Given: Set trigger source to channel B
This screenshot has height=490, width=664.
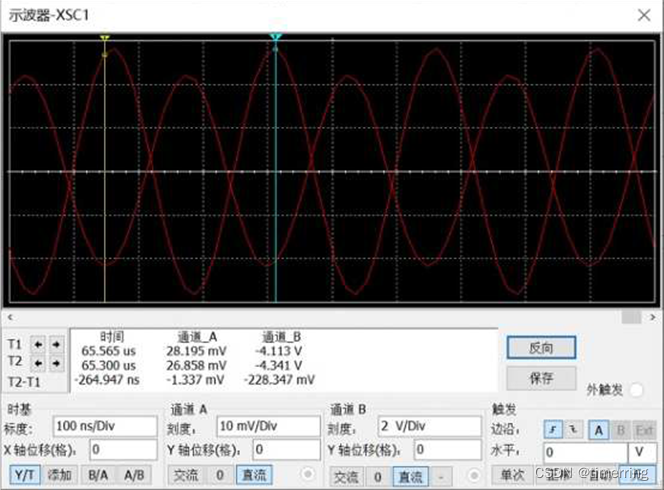Looking at the screenshot, I should tap(621, 430).
